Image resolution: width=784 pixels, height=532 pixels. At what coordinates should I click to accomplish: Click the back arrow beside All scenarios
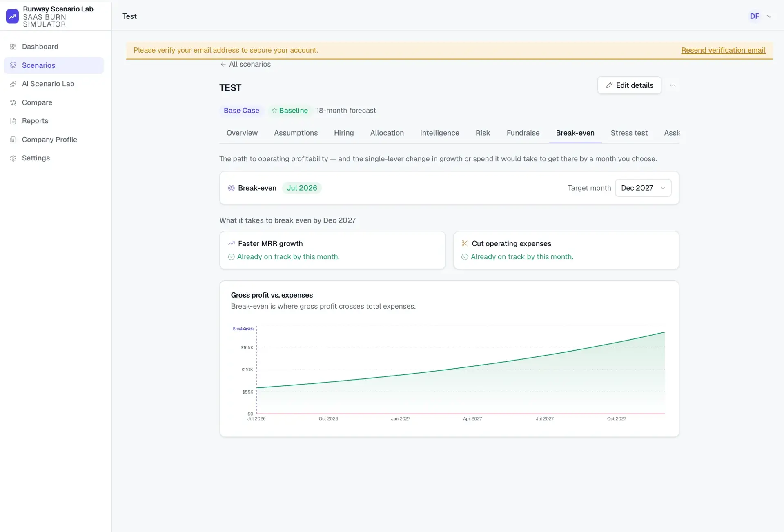click(x=223, y=64)
